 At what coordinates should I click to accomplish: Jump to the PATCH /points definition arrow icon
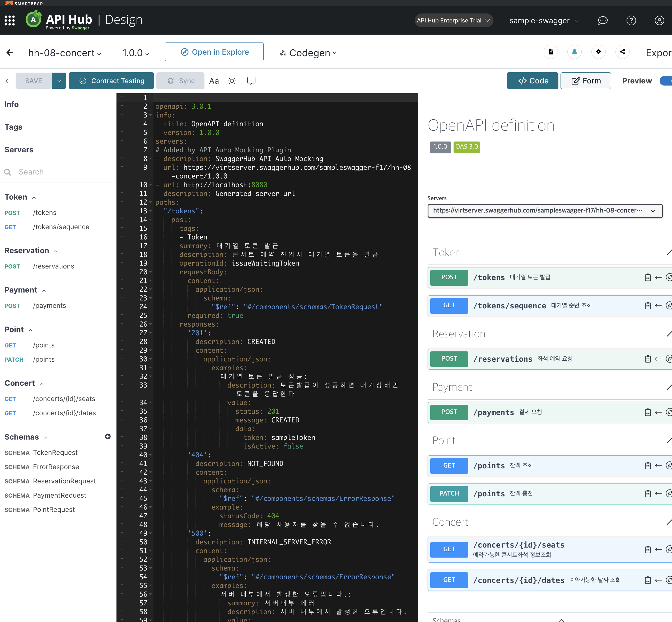pyautogui.click(x=659, y=493)
